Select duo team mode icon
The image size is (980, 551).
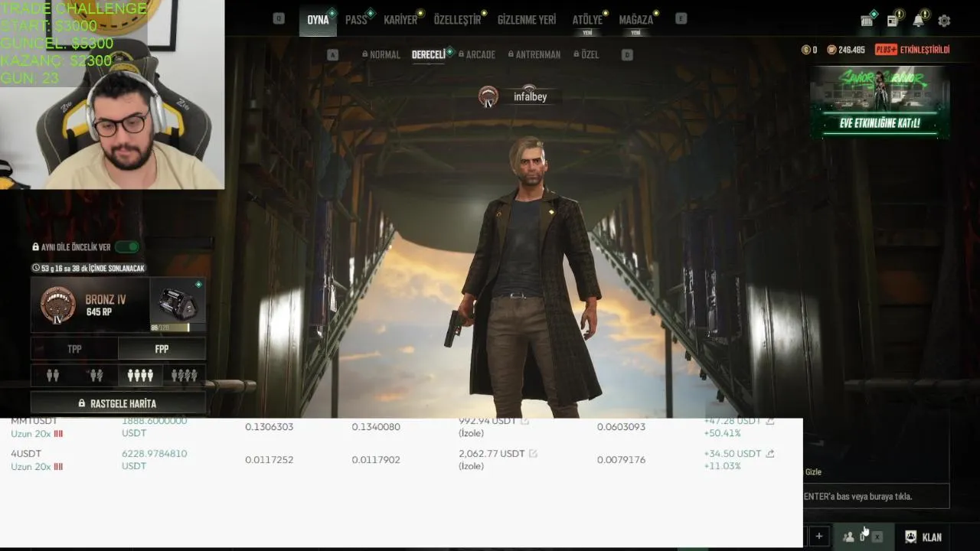(53, 376)
